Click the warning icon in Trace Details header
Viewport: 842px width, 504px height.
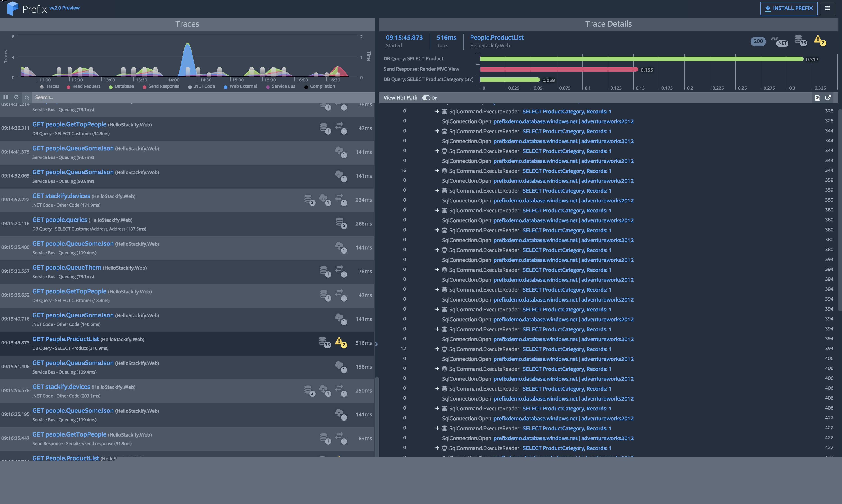(x=819, y=40)
